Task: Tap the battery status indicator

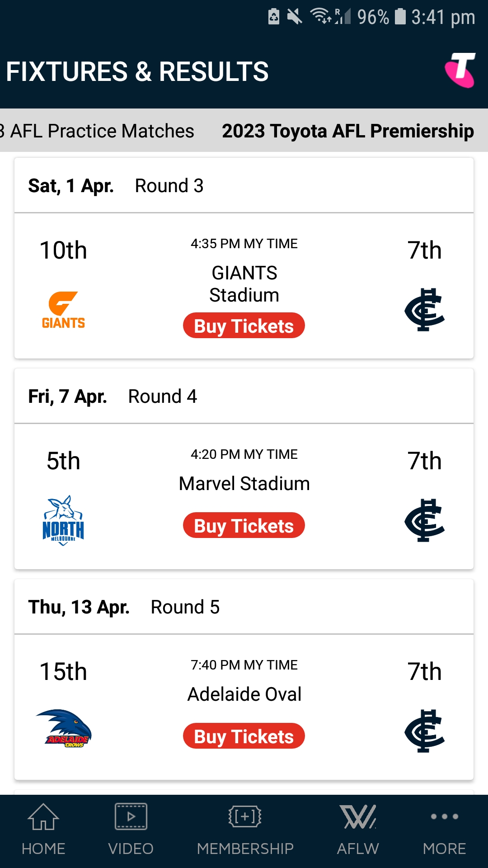Action: pyautogui.click(x=400, y=17)
